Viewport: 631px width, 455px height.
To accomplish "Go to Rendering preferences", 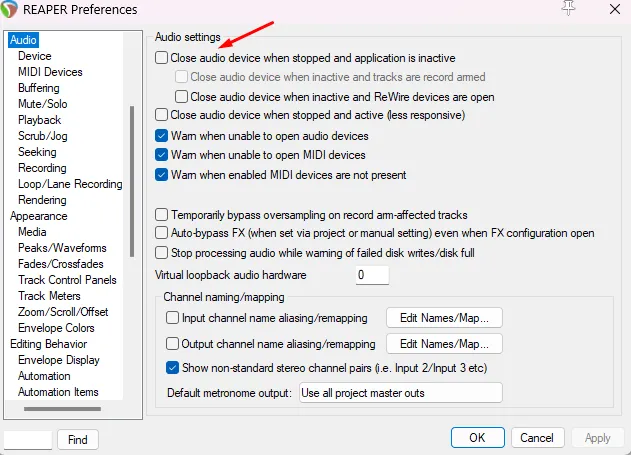I will point(42,200).
